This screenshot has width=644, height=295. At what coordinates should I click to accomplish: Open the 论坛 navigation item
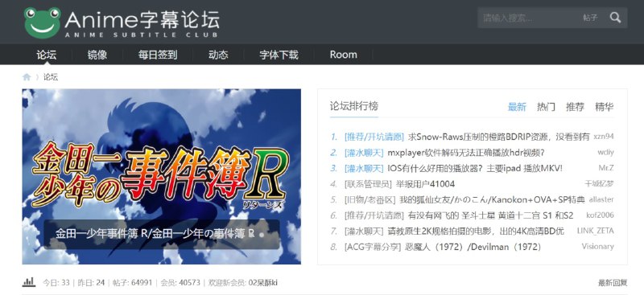coord(46,55)
